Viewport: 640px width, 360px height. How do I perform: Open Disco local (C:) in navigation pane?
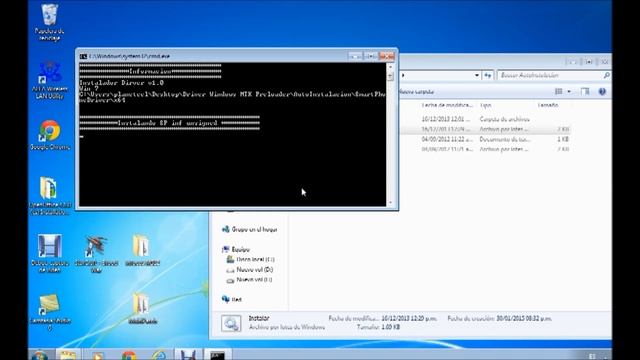(251, 259)
